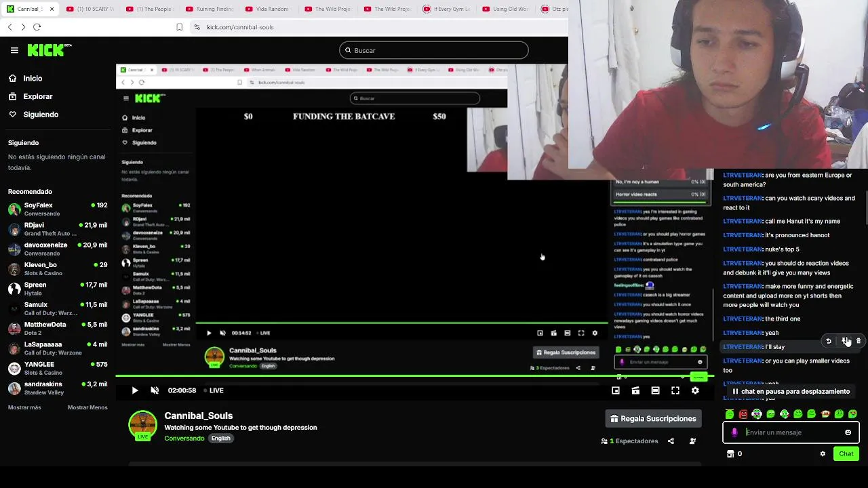868x488 pixels.
Task: Open SoyFalex recommended channel
Action: pos(57,209)
